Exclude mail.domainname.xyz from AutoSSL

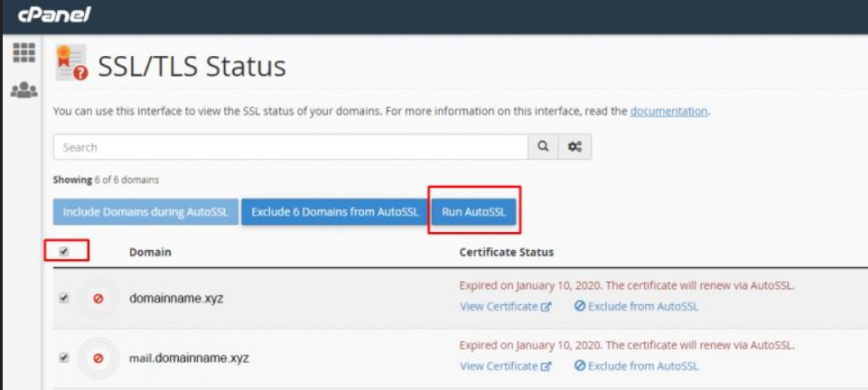click(636, 366)
